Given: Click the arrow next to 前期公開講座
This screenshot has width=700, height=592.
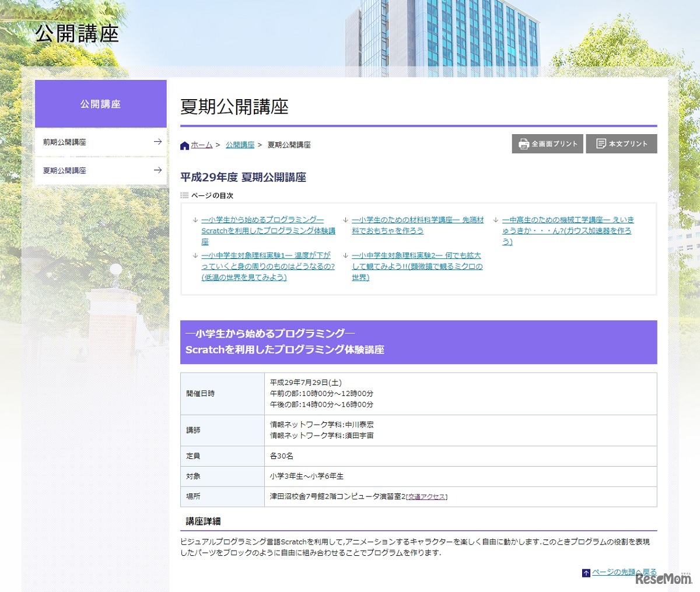Looking at the screenshot, I should click(157, 142).
